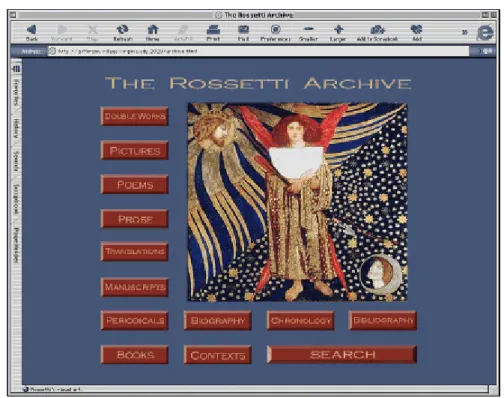Open the History side tab
This screenshot has width=504, height=398.
coord(16,128)
